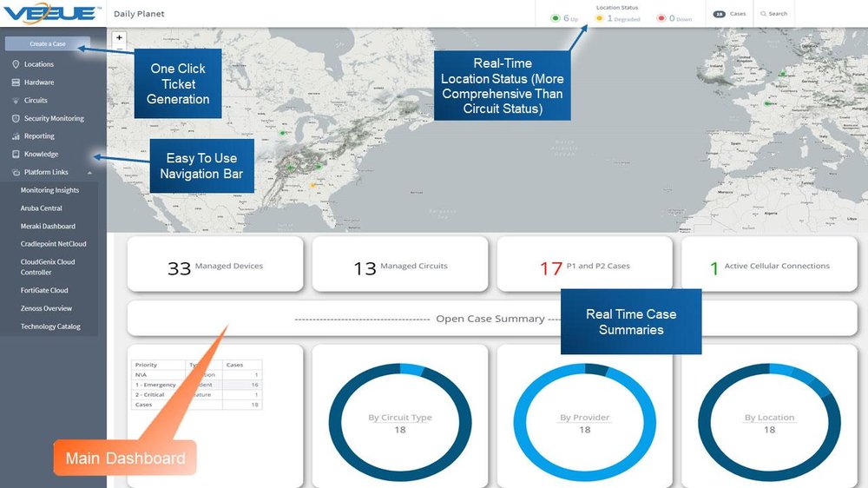Image resolution: width=868 pixels, height=488 pixels.
Task: Open the 33 Managed Devices card
Action: (215, 264)
